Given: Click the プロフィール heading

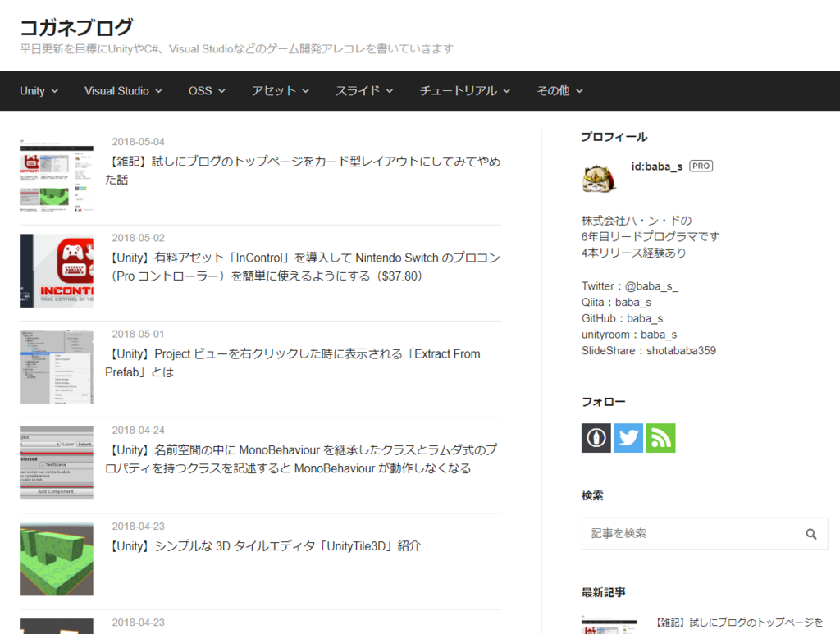Looking at the screenshot, I should pyautogui.click(x=614, y=137).
